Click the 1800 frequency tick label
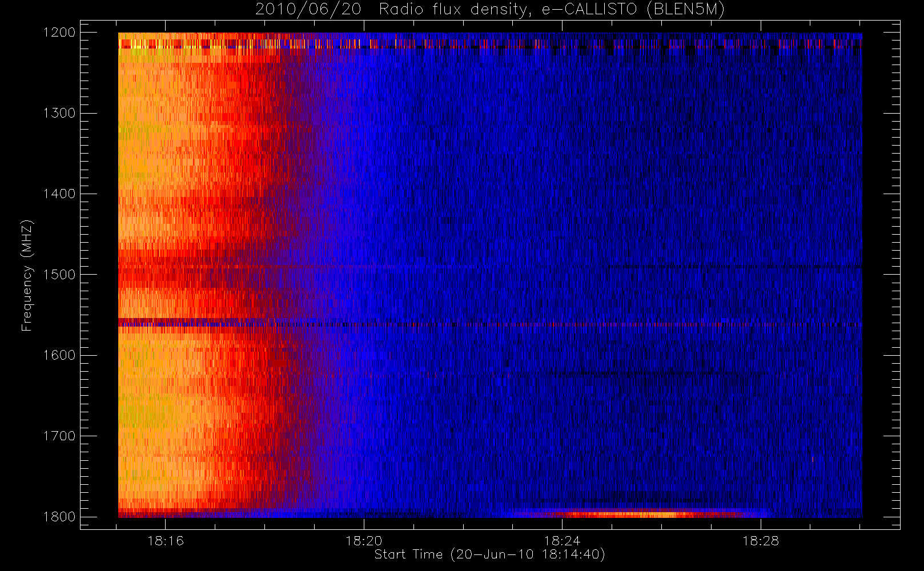 click(x=59, y=516)
